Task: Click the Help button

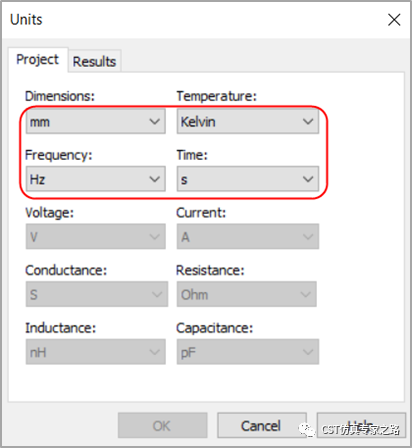Action: (x=361, y=425)
